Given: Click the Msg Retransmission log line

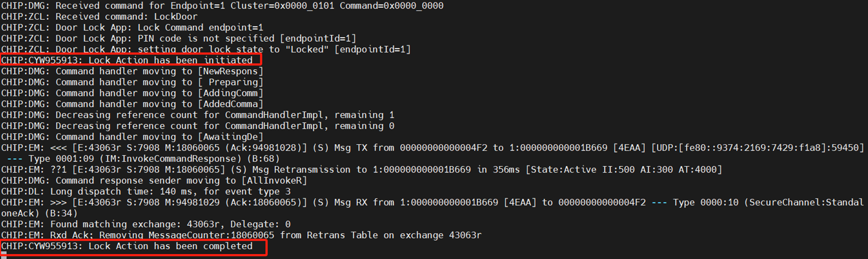Looking at the screenshot, I should (361, 169).
